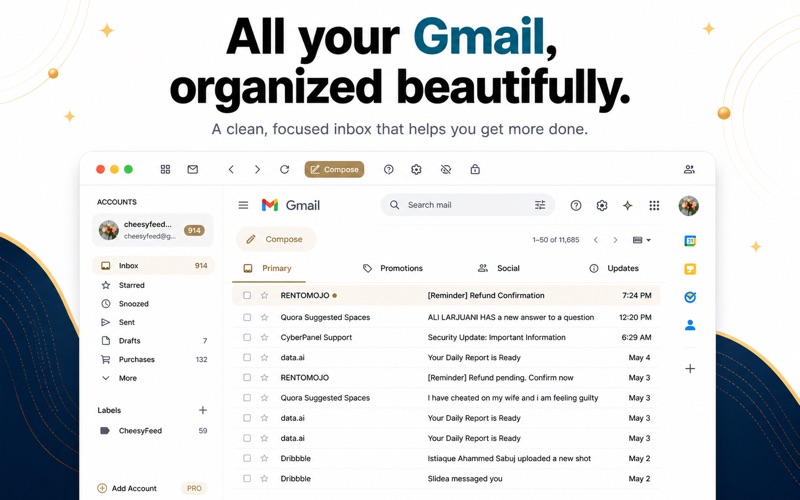The image size is (800, 500).
Task: Open the people accounts icon at top right
Action: 689,169
